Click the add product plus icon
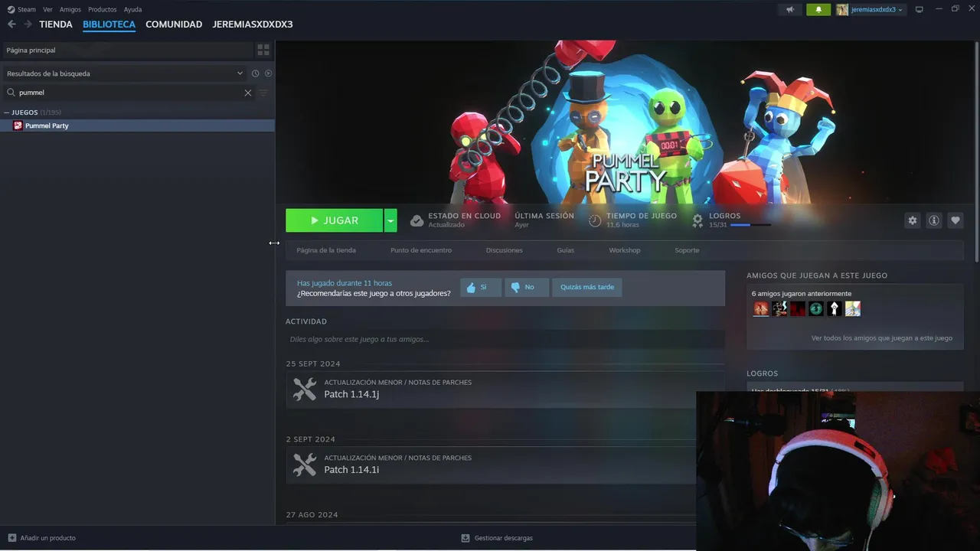The image size is (980, 551). tap(11, 538)
